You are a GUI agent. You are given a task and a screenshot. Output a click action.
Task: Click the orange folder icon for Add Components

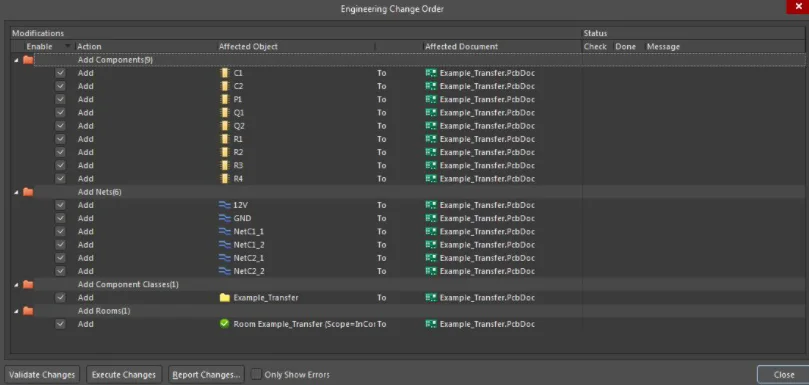click(28, 60)
